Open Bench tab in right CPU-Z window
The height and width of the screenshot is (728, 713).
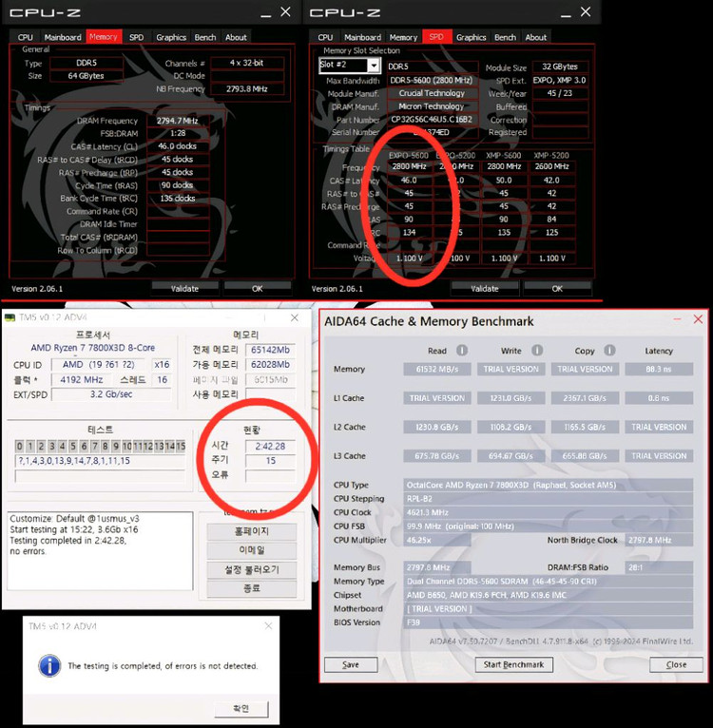click(505, 37)
